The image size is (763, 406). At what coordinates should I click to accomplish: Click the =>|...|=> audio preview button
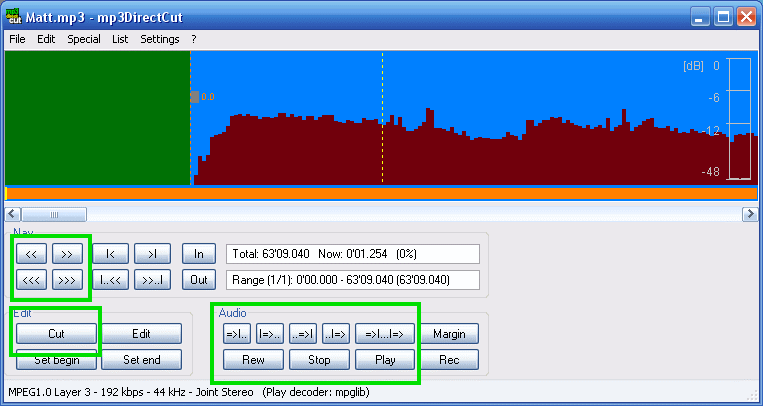pyautogui.click(x=385, y=333)
